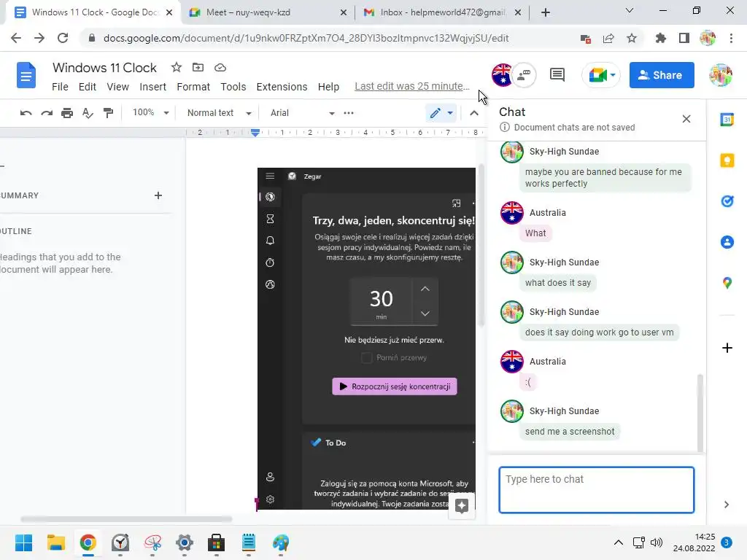The image size is (747, 560).
Task: Open Chrome extensions puzzle icon
Action: [660, 38]
